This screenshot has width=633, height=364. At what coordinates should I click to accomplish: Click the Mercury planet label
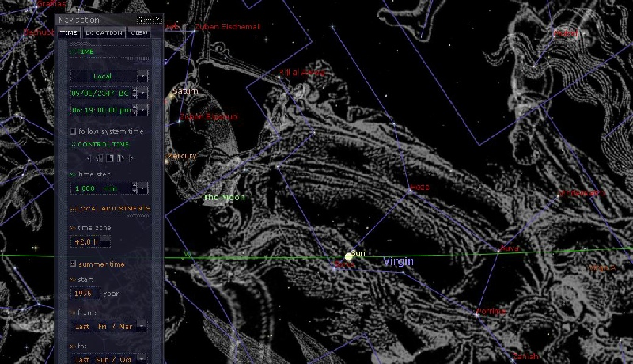point(182,156)
